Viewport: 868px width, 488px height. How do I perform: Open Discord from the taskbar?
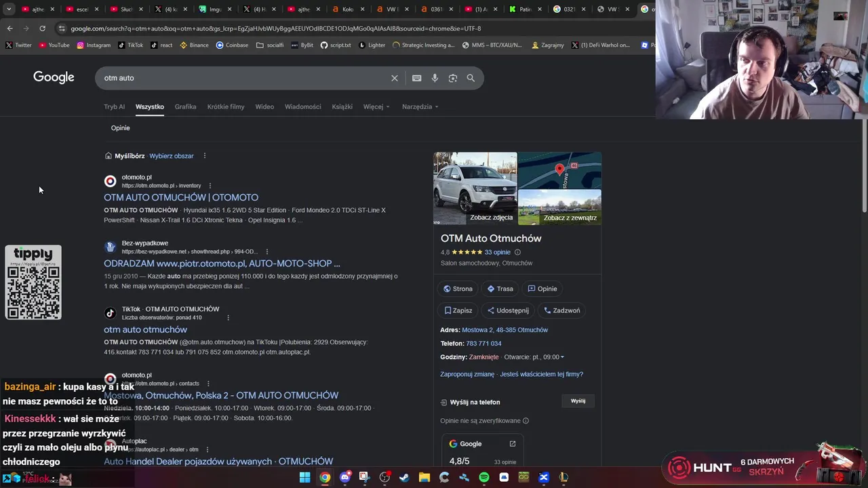[x=344, y=478]
